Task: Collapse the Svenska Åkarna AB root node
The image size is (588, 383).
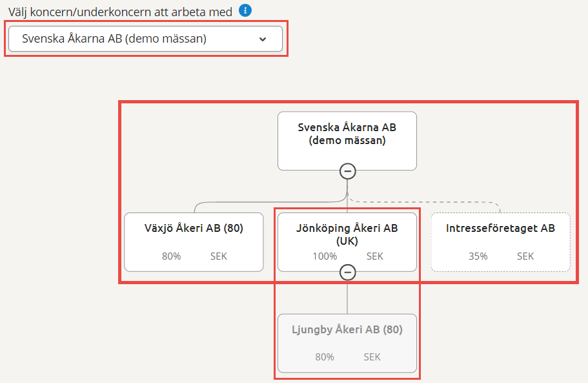Action: coord(348,171)
